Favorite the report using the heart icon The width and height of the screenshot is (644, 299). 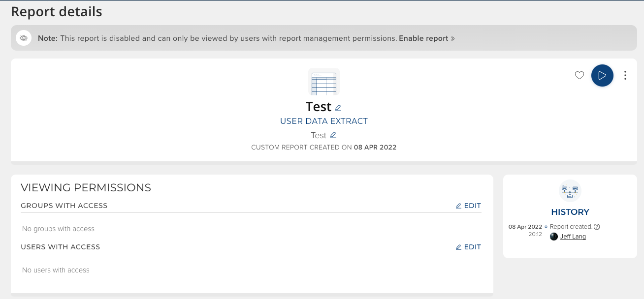click(580, 75)
